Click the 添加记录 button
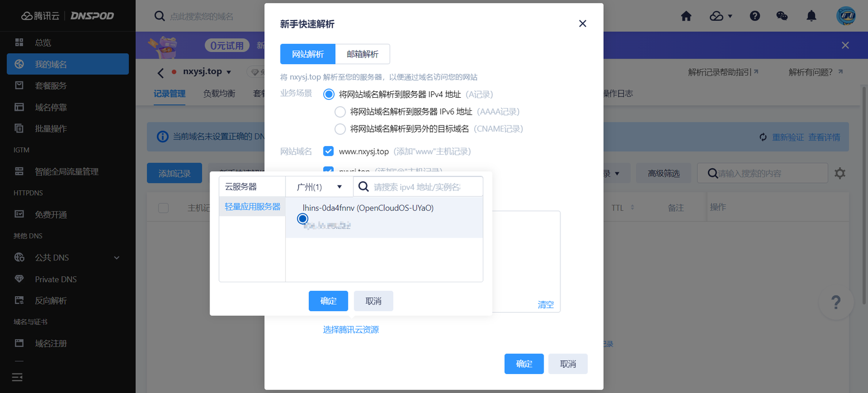The width and height of the screenshot is (868, 393). (x=175, y=173)
